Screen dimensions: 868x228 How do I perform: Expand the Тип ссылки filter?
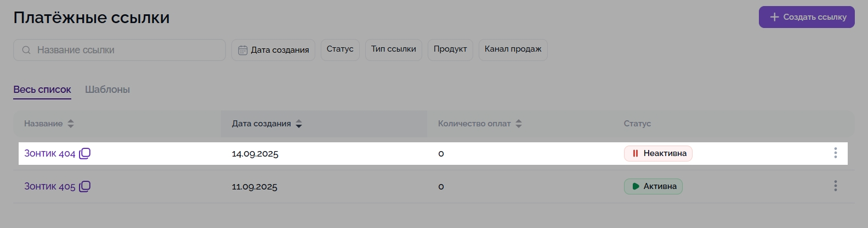point(393,49)
